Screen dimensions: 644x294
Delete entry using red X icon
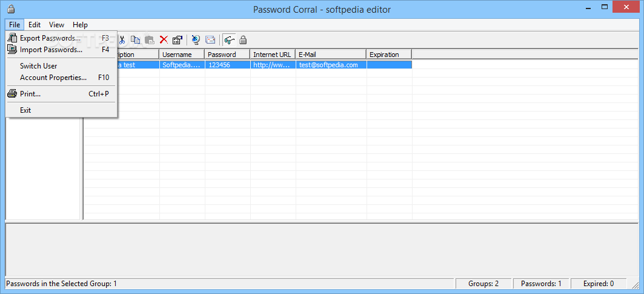tap(164, 40)
